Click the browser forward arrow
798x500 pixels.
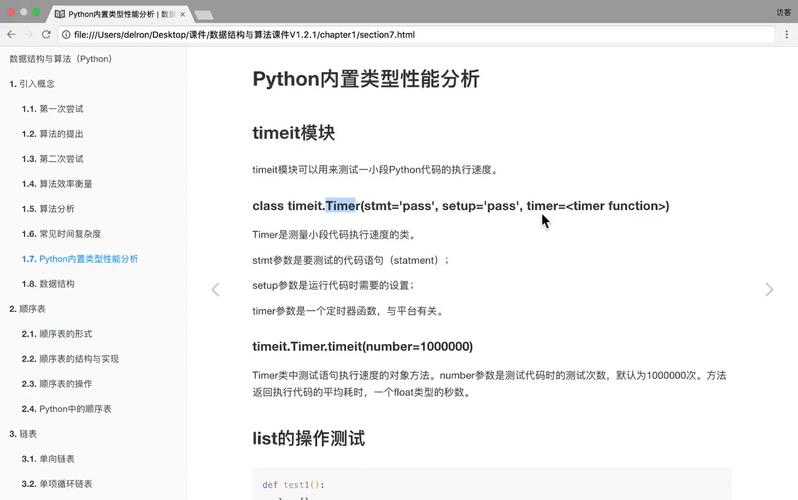pyautogui.click(x=28, y=35)
